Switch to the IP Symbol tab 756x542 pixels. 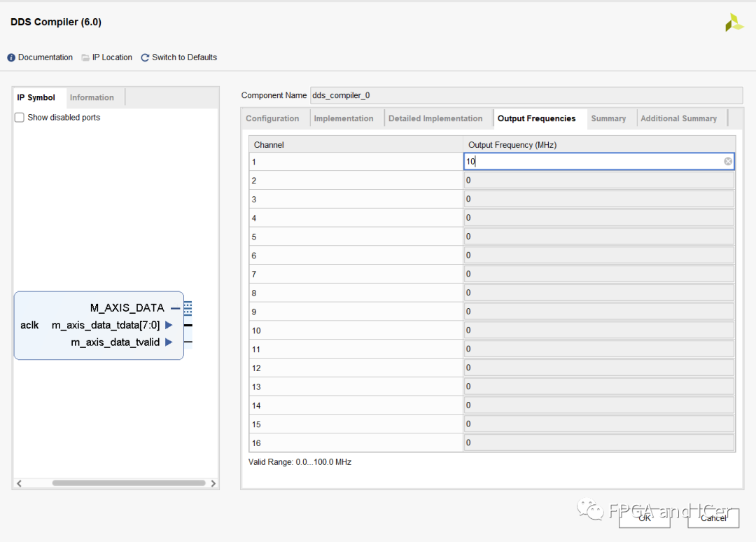36,97
